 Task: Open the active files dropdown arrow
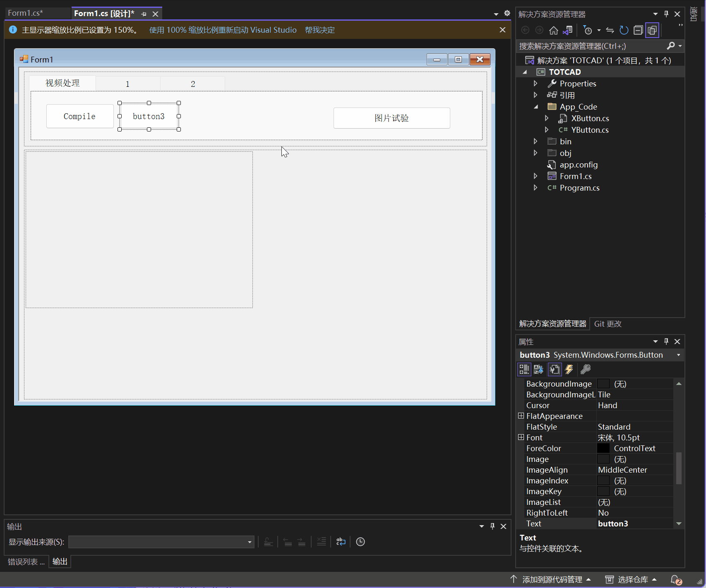click(x=496, y=14)
